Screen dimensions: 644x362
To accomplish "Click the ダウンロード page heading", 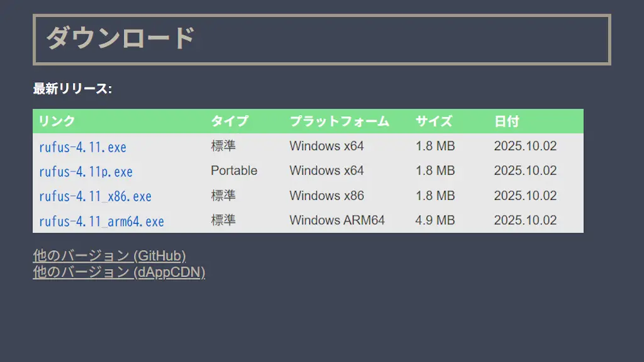I will coord(121,38).
